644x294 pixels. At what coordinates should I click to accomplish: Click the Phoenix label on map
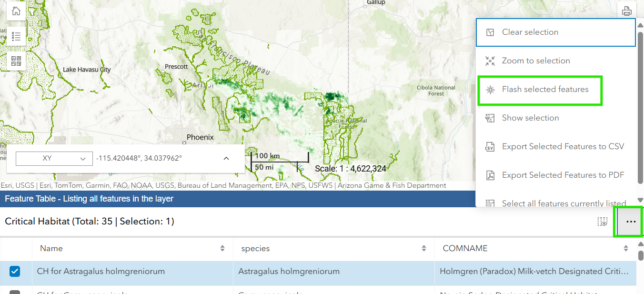(x=200, y=137)
